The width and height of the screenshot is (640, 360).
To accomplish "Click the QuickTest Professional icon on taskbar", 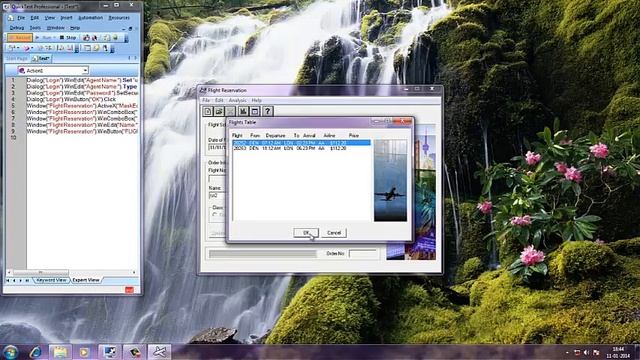I will coord(109,352).
